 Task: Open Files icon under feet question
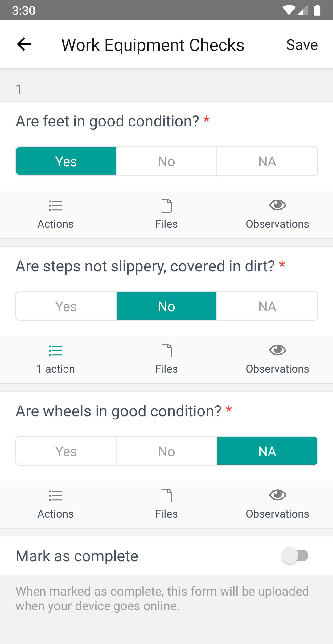166,206
